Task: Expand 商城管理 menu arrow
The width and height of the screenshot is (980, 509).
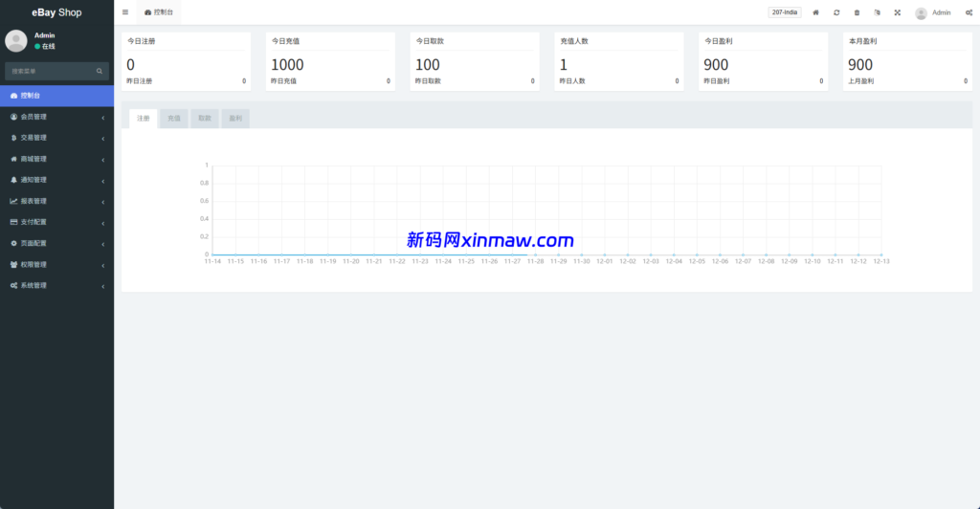Action: [103, 160]
